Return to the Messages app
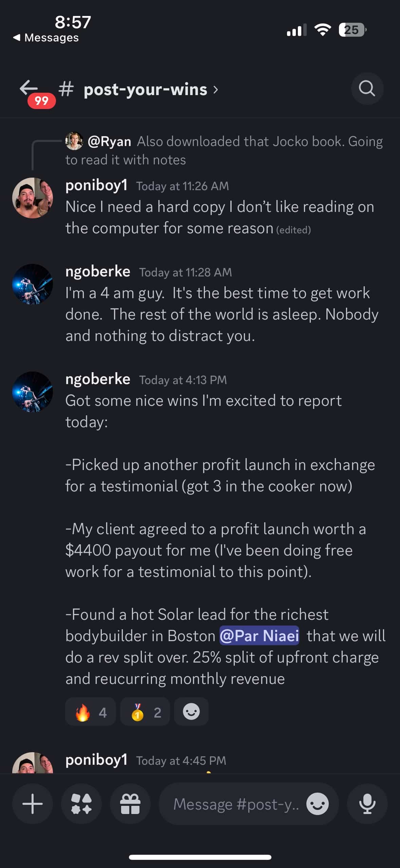The image size is (400, 868). (x=46, y=37)
